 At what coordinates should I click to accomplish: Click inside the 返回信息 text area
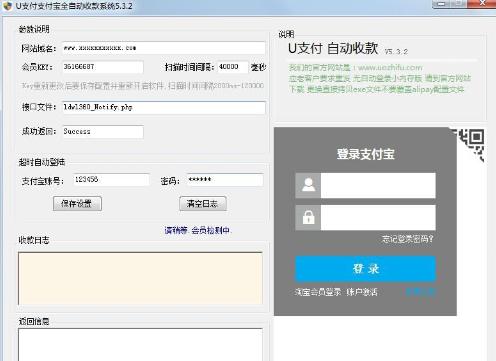coord(140,345)
